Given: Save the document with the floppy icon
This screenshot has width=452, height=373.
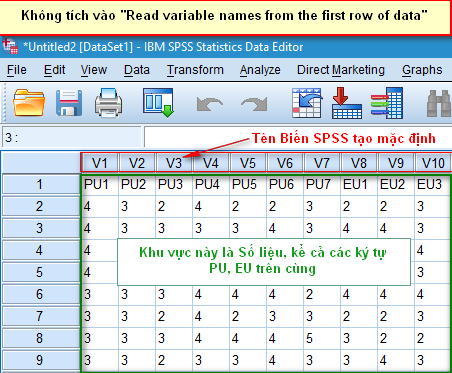Looking at the screenshot, I should 69,103.
